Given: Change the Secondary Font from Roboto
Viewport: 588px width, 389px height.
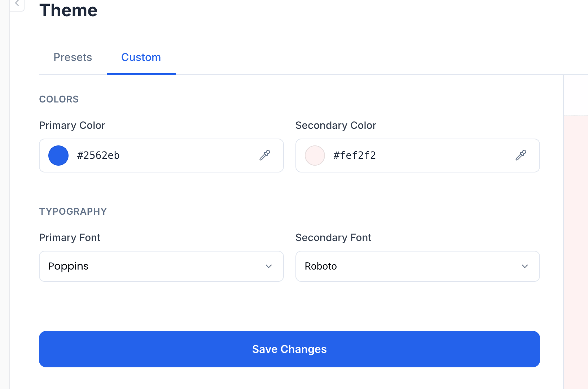Looking at the screenshot, I should click(x=417, y=266).
